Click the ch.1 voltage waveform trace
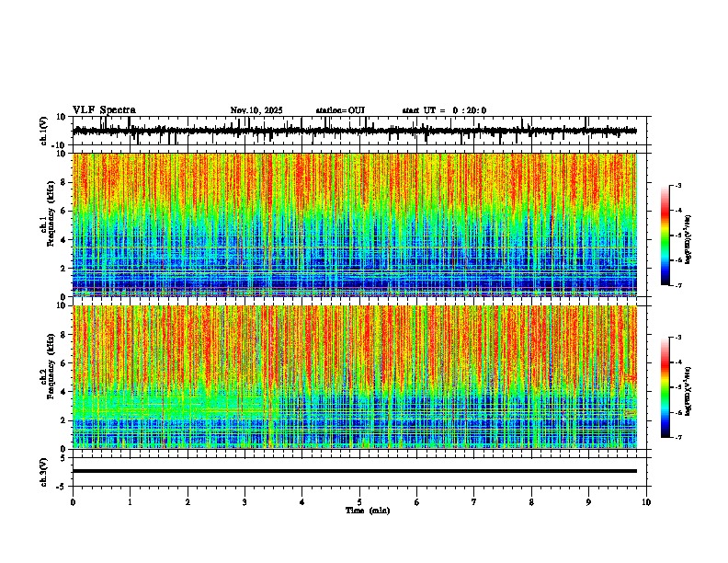The image size is (728, 563). point(354,131)
